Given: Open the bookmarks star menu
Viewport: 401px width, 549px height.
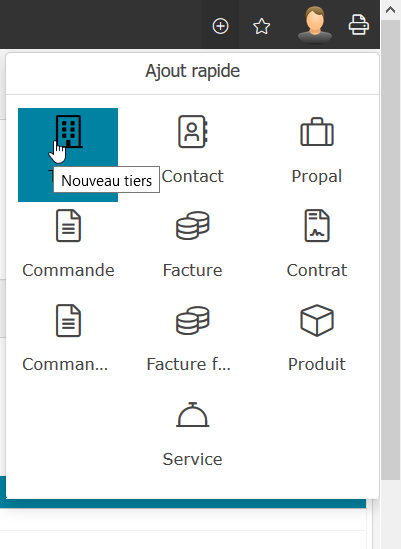Looking at the screenshot, I should click(262, 26).
